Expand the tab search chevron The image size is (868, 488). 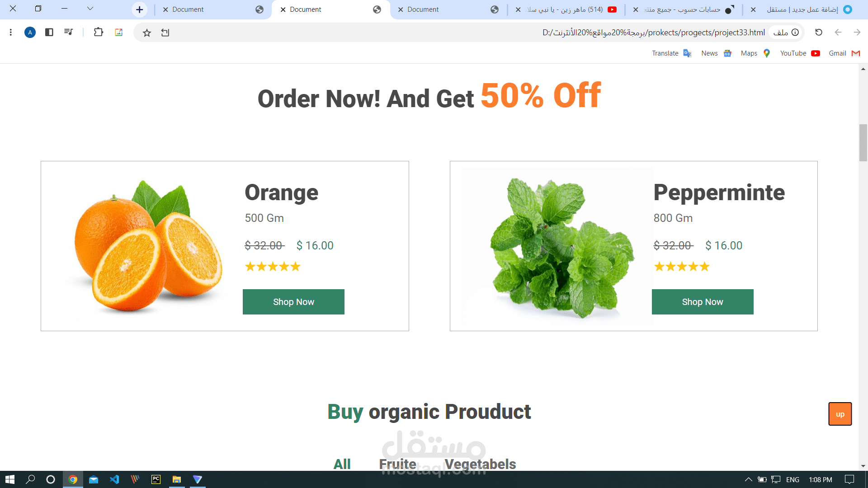90,9
